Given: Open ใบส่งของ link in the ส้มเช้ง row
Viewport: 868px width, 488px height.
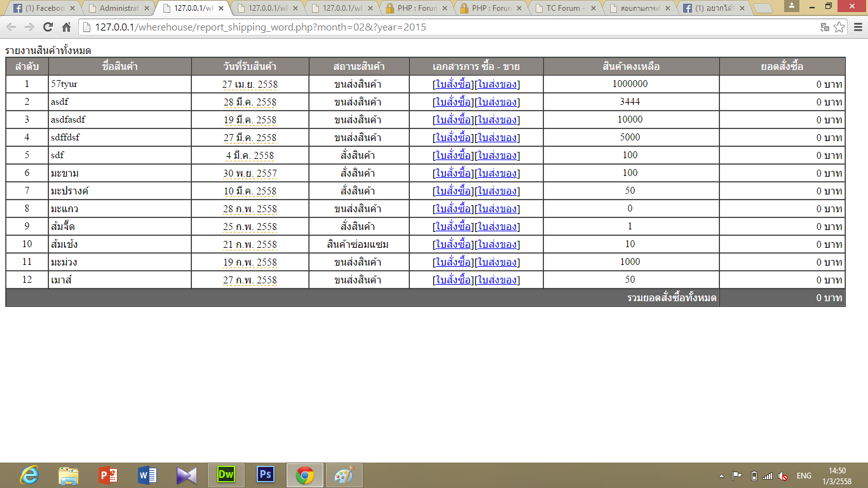Looking at the screenshot, I should click(x=498, y=245).
